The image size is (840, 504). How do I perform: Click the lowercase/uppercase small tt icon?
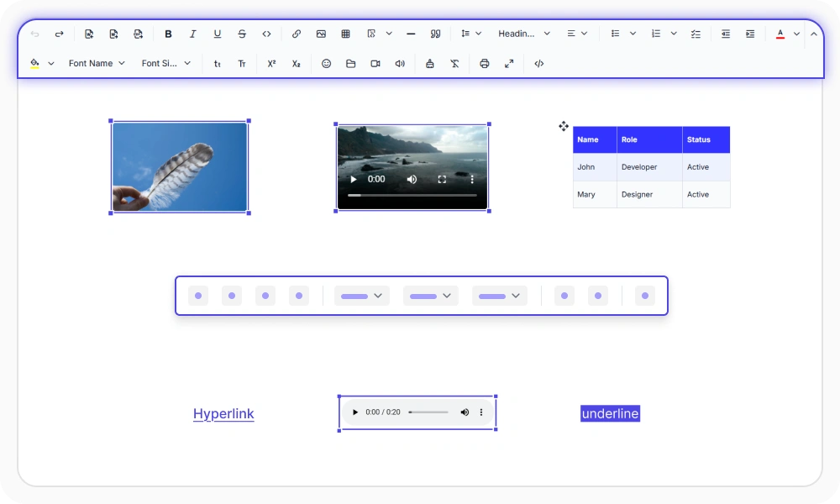tap(217, 64)
